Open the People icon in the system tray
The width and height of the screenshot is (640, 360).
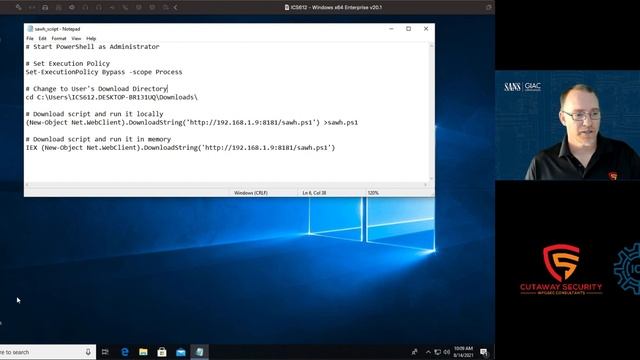[415, 352]
